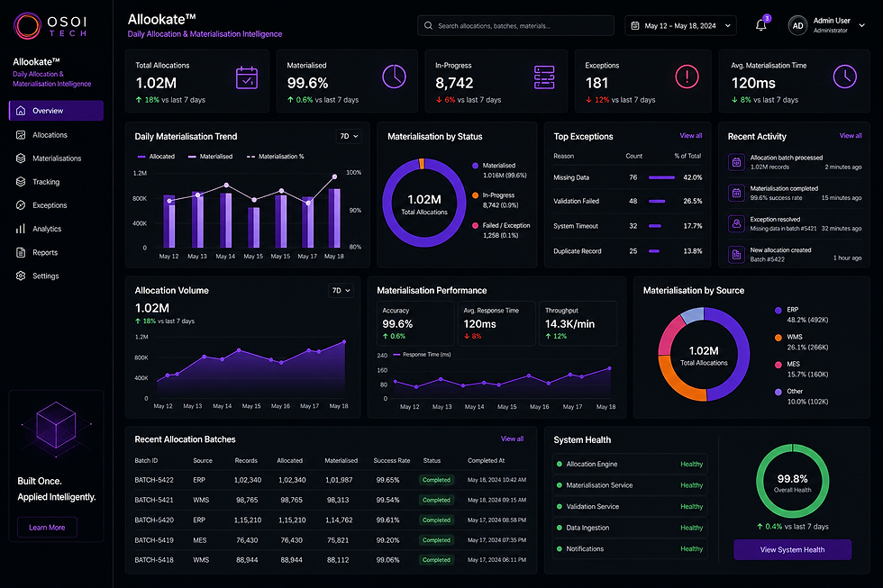Open the Materialisations menu item
883x588 pixels.
[x=56, y=158]
